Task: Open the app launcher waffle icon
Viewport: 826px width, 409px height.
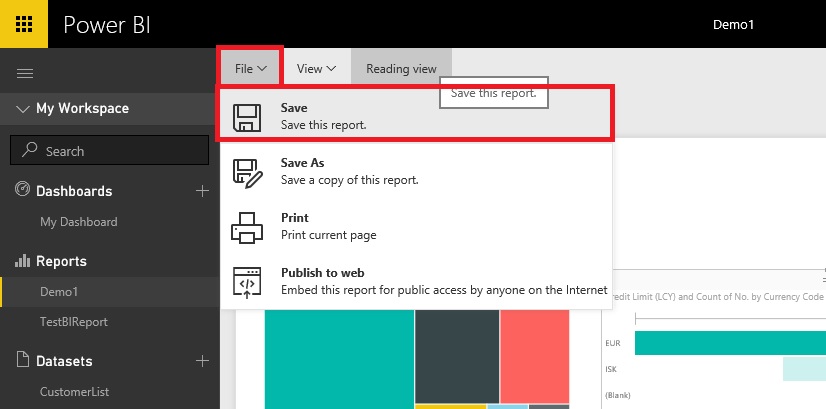Action: coord(24,24)
